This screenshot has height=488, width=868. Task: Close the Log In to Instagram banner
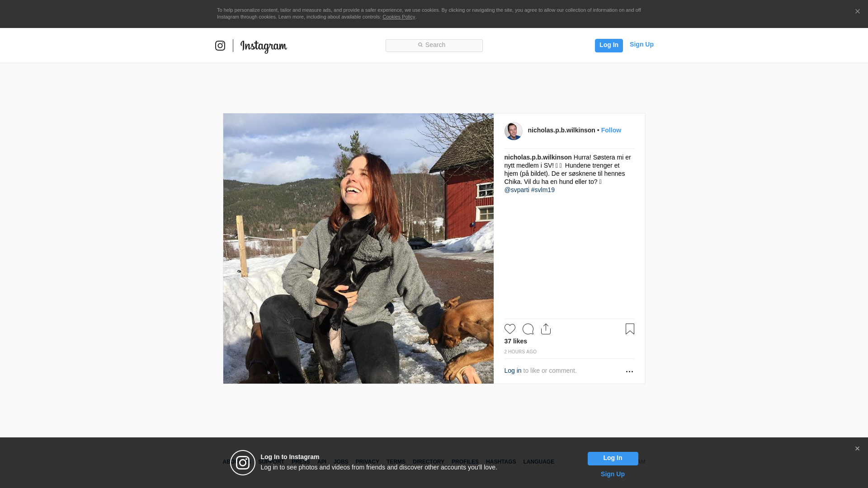857,449
